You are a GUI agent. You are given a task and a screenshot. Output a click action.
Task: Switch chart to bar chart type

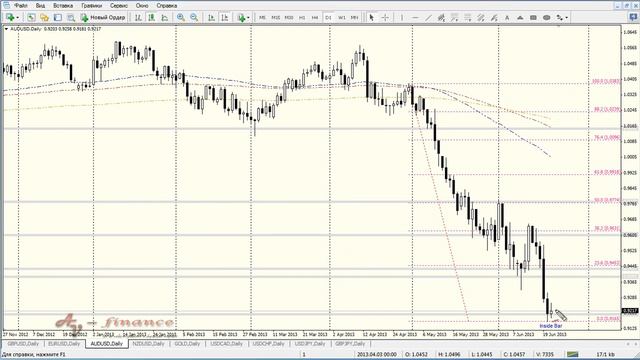pyautogui.click(x=138, y=18)
